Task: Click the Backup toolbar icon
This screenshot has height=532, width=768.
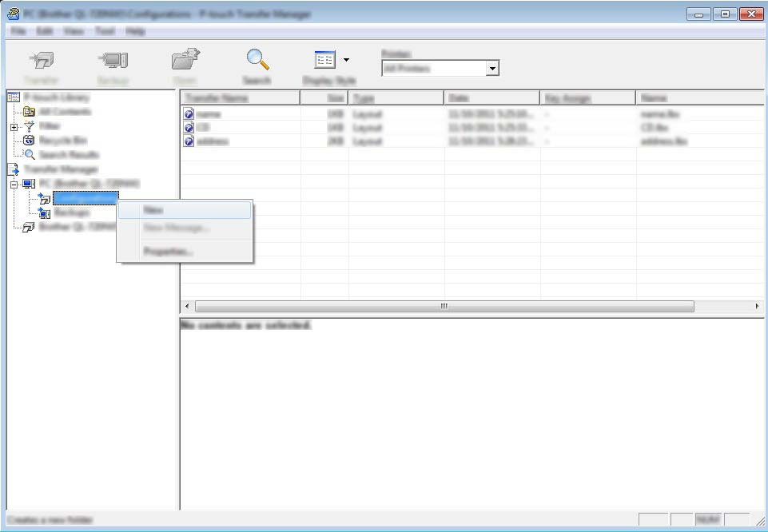Action: [113, 61]
